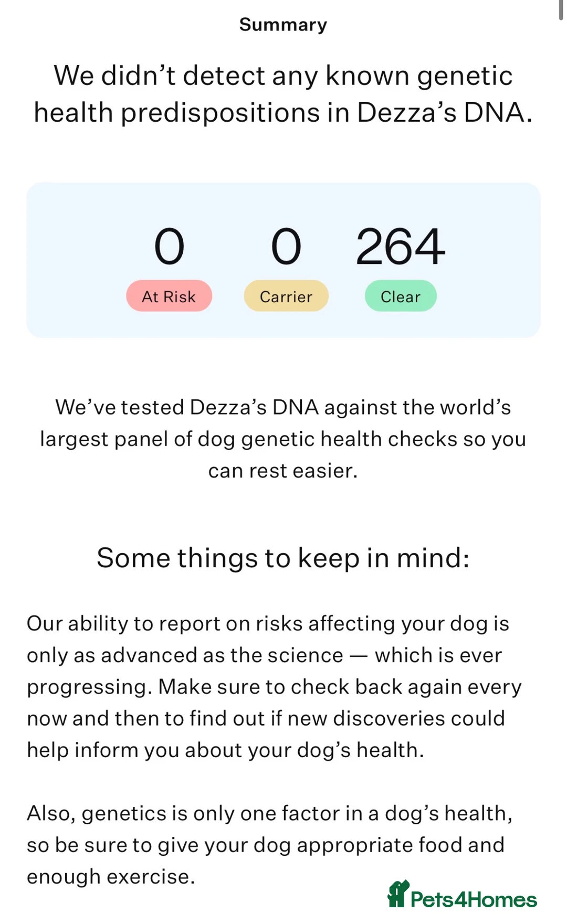Click the Pets4Homes green logo icon
Viewport: 567px width, 924px height.
(398, 894)
